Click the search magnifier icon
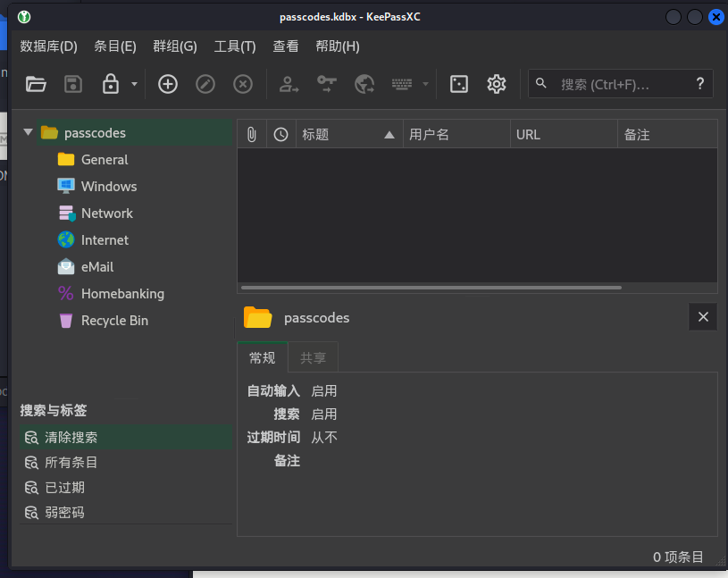The image size is (728, 578). (x=541, y=84)
